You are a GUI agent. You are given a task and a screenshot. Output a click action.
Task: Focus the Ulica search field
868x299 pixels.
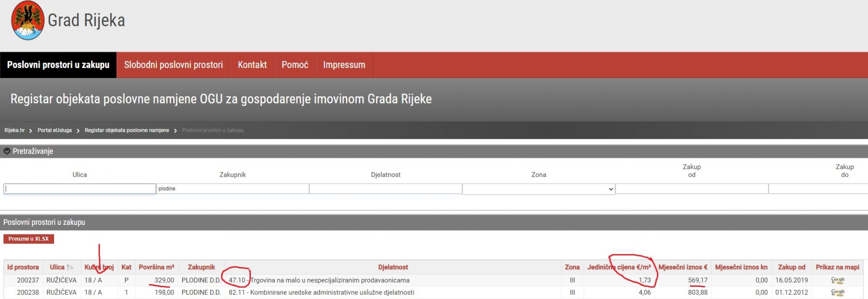(80, 189)
